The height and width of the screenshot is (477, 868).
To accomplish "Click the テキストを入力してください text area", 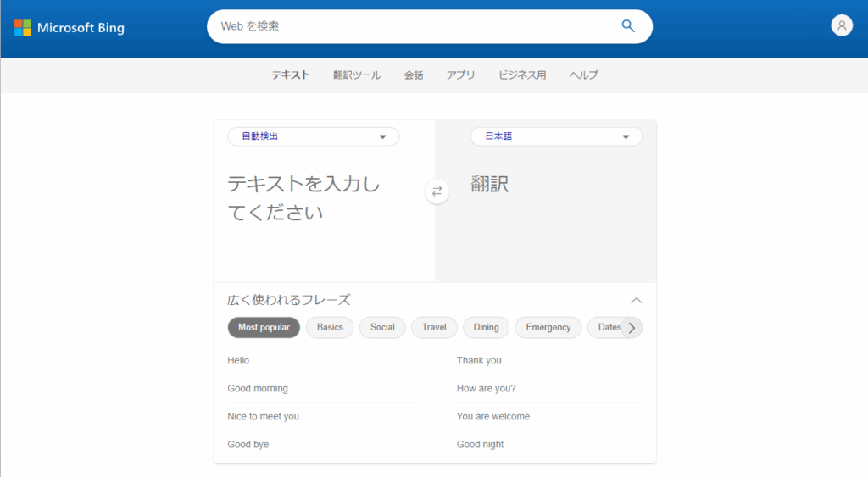I will click(322, 212).
